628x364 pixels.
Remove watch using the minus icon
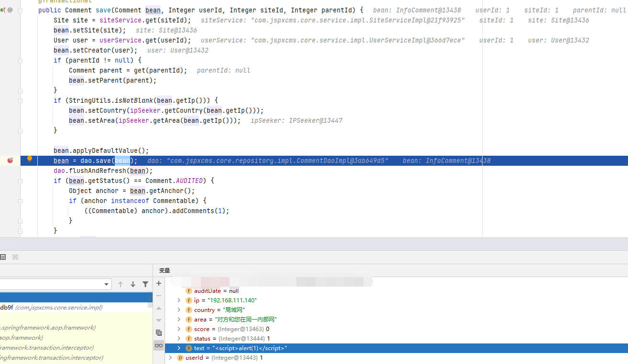[159, 296]
